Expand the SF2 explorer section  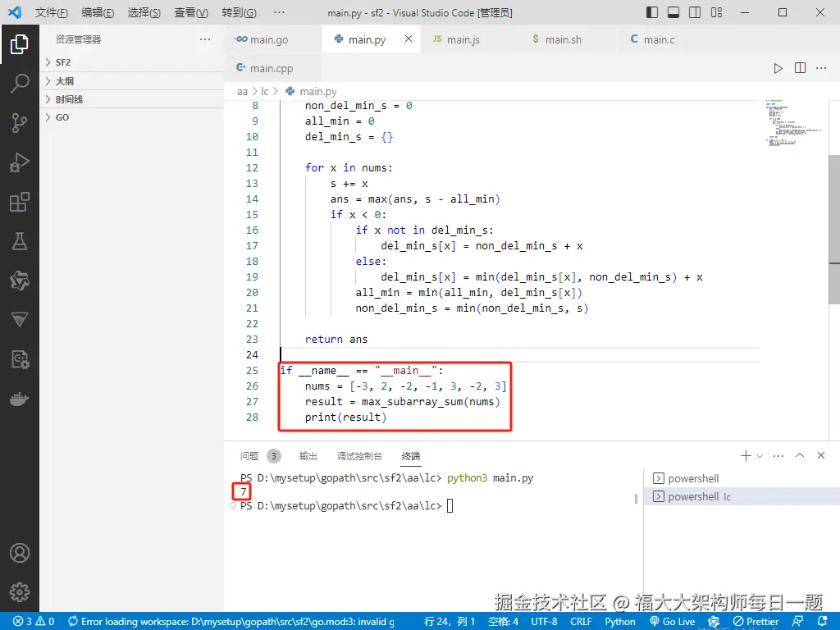point(132,62)
